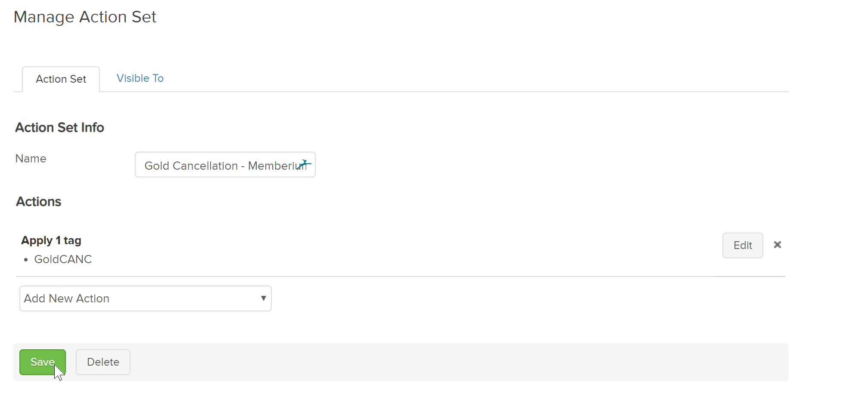Edit the Apply 1 tag action
This screenshot has width=868, height=407.
[x=743, y=245]
